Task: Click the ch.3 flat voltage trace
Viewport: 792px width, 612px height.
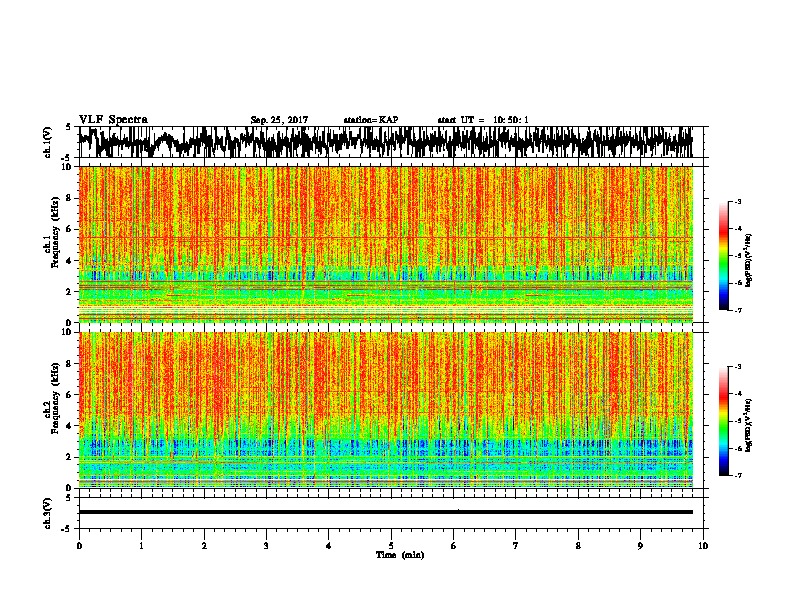Action: (385, 512)
